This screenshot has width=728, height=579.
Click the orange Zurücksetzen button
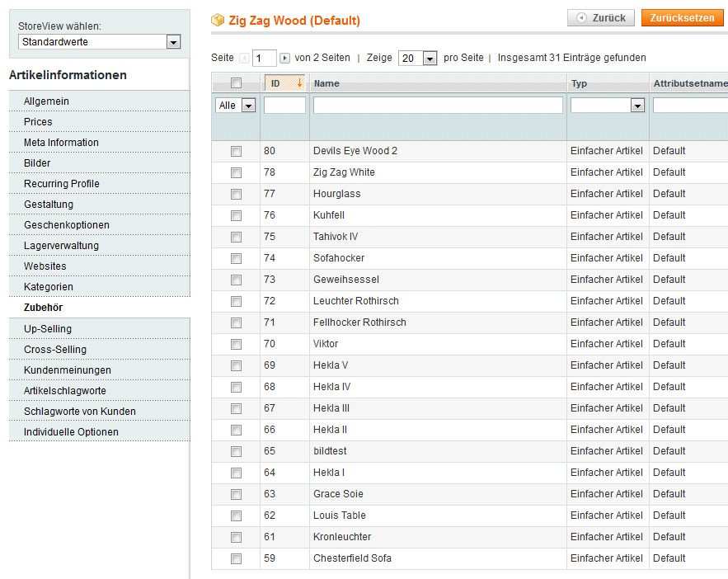point(682,17)
